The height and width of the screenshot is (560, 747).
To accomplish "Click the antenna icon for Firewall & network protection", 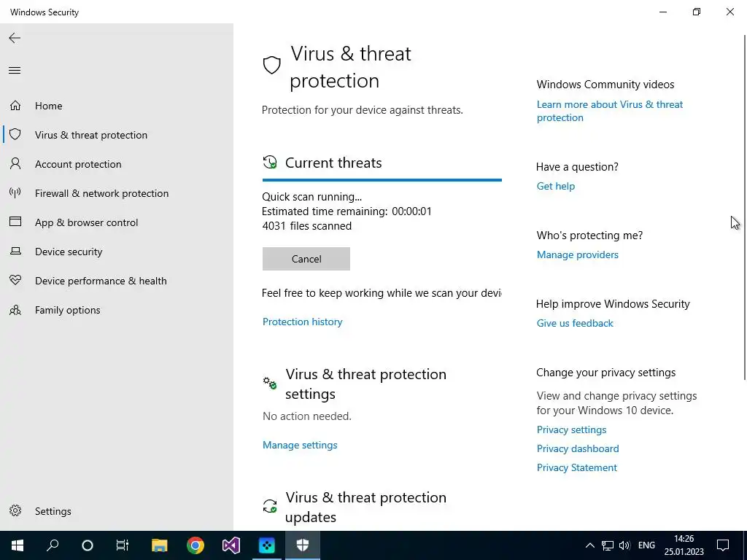I will pos(15,192).
